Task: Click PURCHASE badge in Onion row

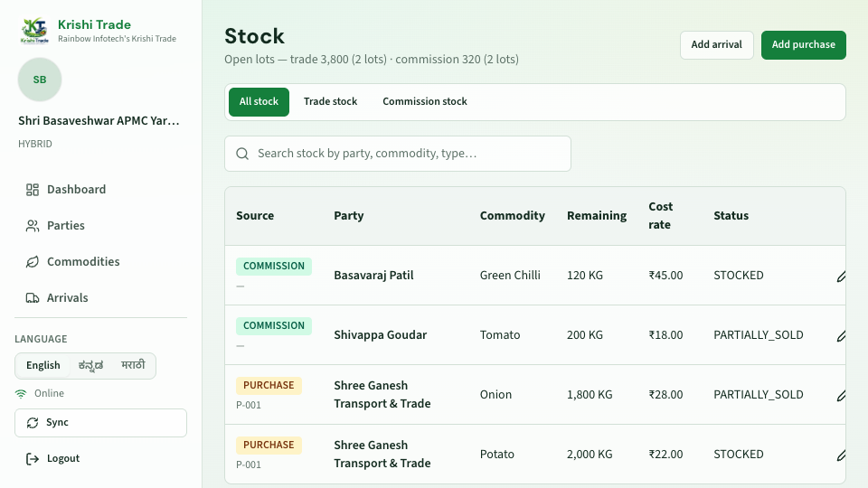Action: point(269,386)
